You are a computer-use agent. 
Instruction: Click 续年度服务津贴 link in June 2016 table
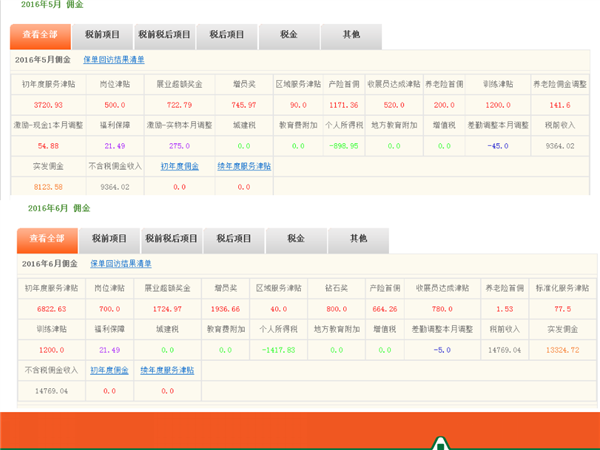click(167, 370)
